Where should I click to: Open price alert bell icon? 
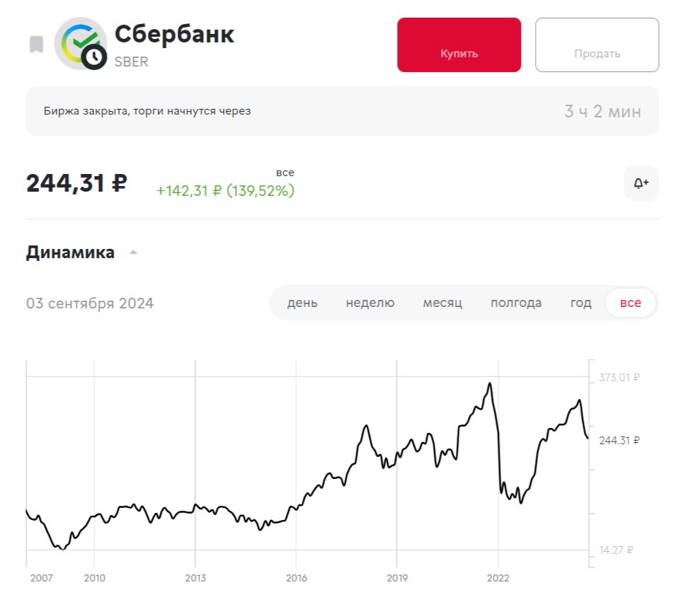pyautogui.click(x=641, y=183)
